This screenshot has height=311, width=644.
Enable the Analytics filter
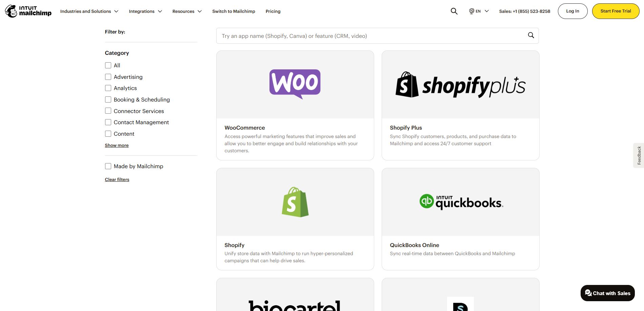point(108,88)
